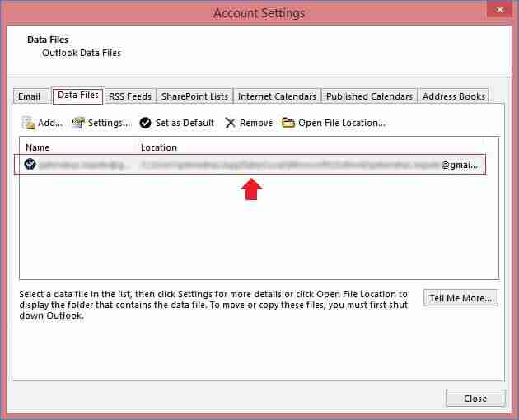Screen dimensions: 519x420
Task: Click the Open File Location folder icon
Action: point(288,123)
